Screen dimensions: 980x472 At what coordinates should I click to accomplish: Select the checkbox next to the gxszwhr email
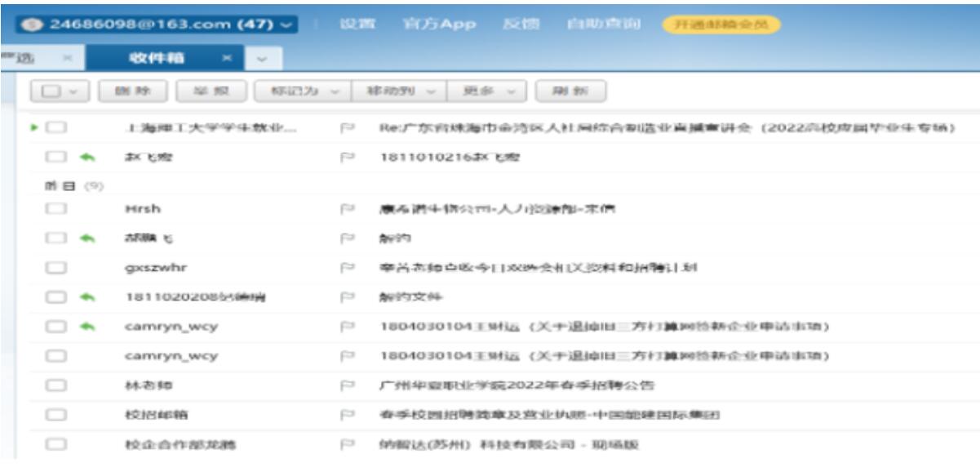coord(55,267)
